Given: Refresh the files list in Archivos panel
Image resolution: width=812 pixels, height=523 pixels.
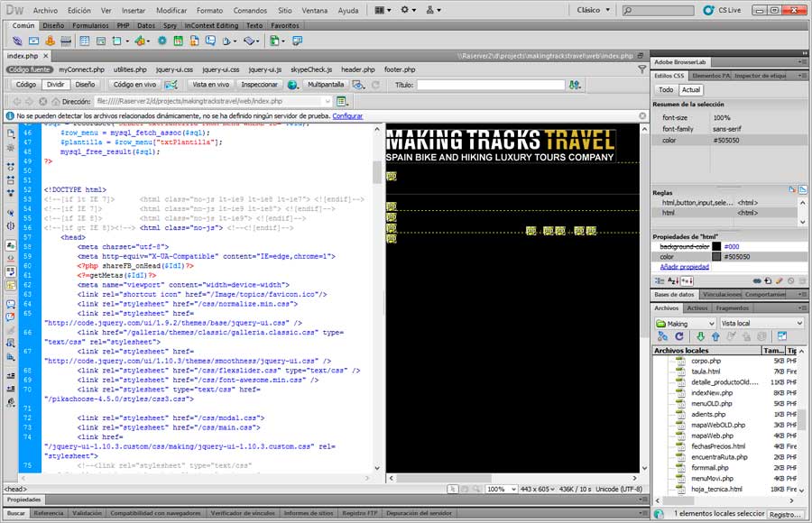Looking at the screenshot, I should click(x=680, y=336).
